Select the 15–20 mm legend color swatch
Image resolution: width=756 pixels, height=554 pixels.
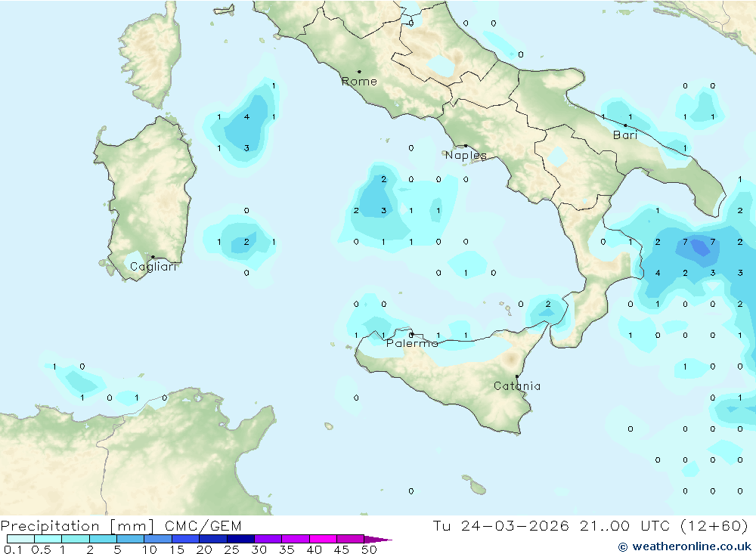pos(186,539)
